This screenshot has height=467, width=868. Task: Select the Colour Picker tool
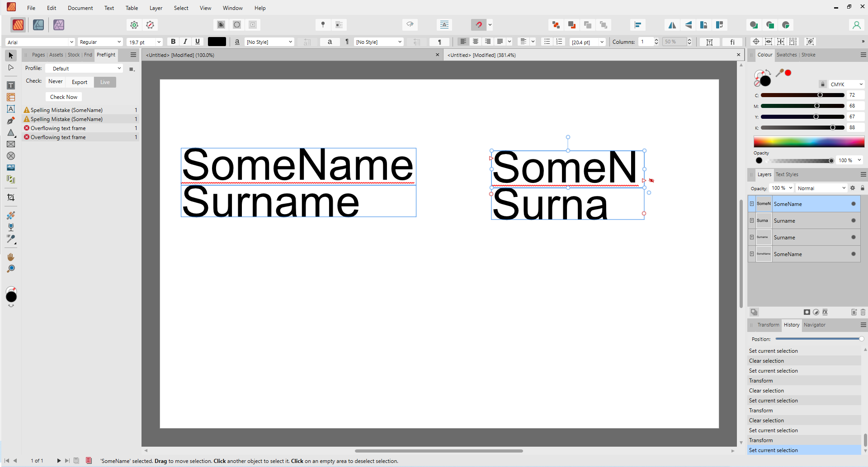tap(11, 239)
